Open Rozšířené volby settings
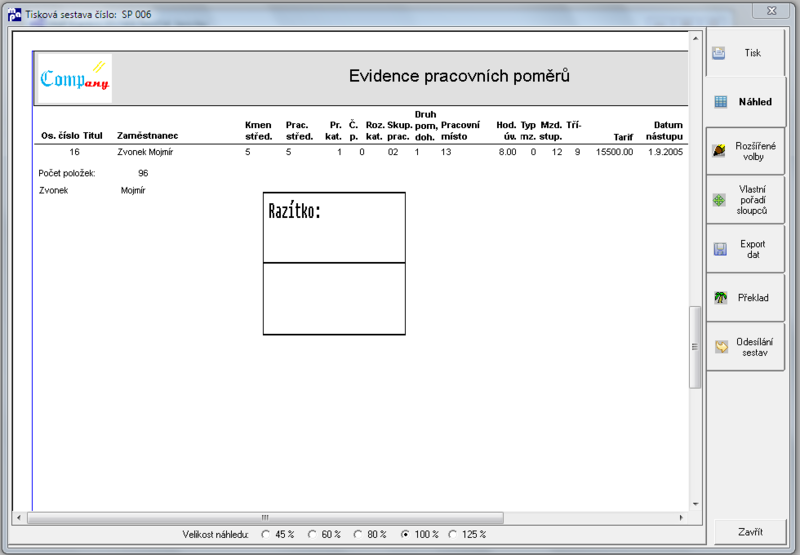The image size is (800, 555). [745, 151]
